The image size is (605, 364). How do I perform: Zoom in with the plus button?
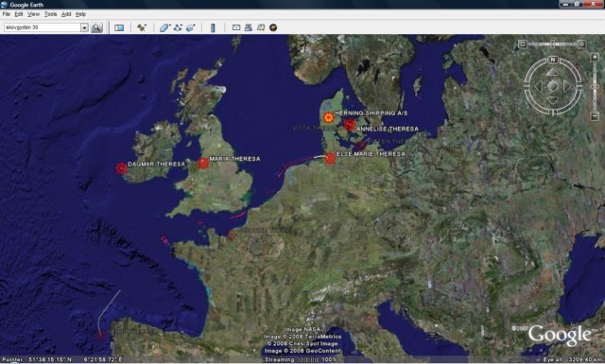(595, 57)
